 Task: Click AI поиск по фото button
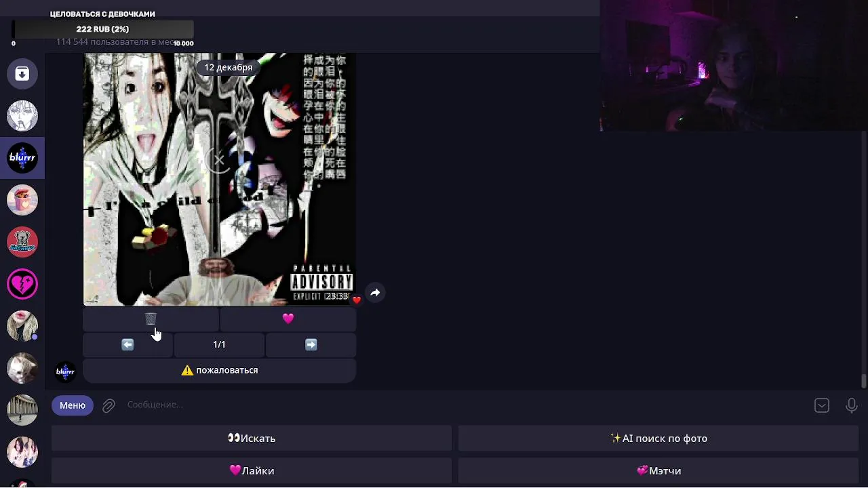pos(659,439)
